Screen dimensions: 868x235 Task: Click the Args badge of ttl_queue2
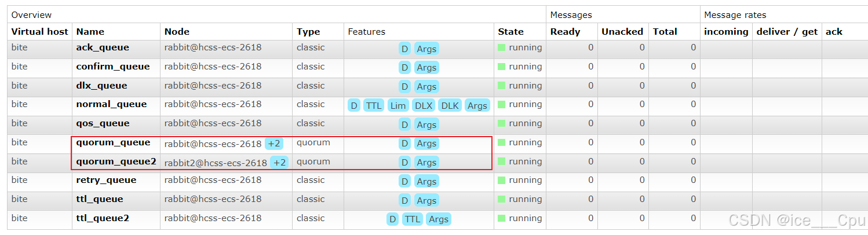(439, 219)
